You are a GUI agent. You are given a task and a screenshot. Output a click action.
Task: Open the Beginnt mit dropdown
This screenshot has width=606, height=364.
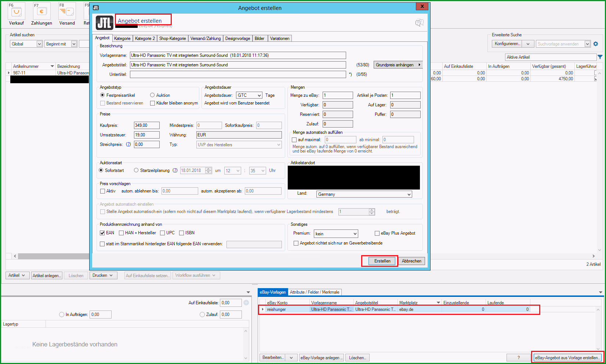click(x=61, y=44)
